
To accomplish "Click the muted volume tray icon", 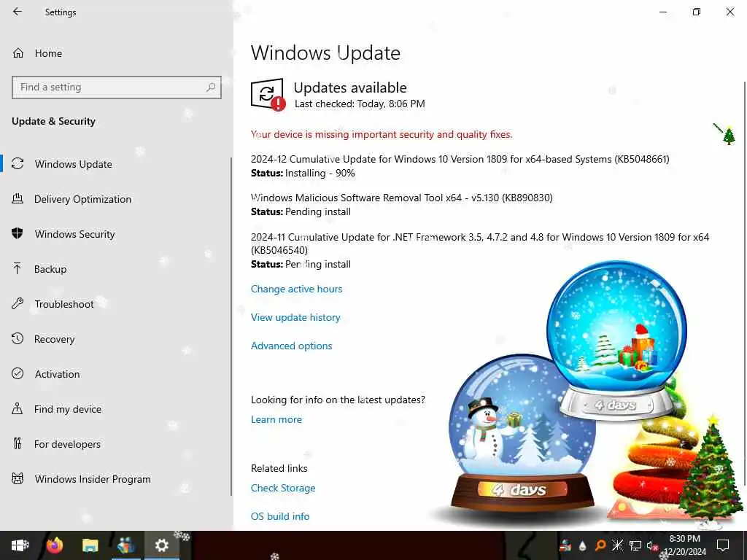I will (651, 546).
